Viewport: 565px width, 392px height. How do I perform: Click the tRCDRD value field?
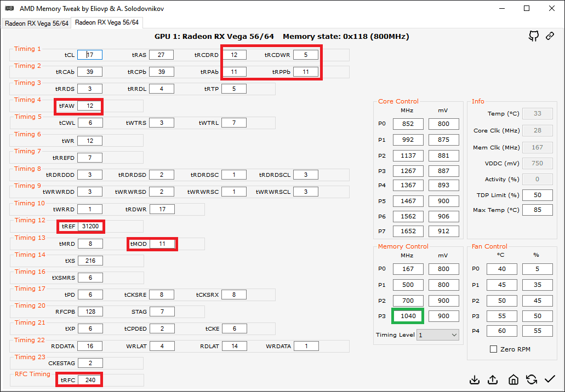coord(234,55)
